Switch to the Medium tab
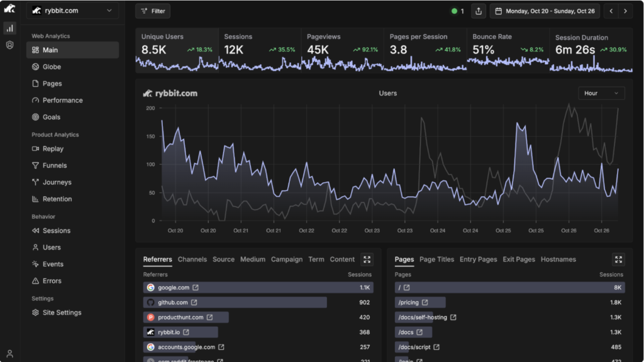 point(253,260)
